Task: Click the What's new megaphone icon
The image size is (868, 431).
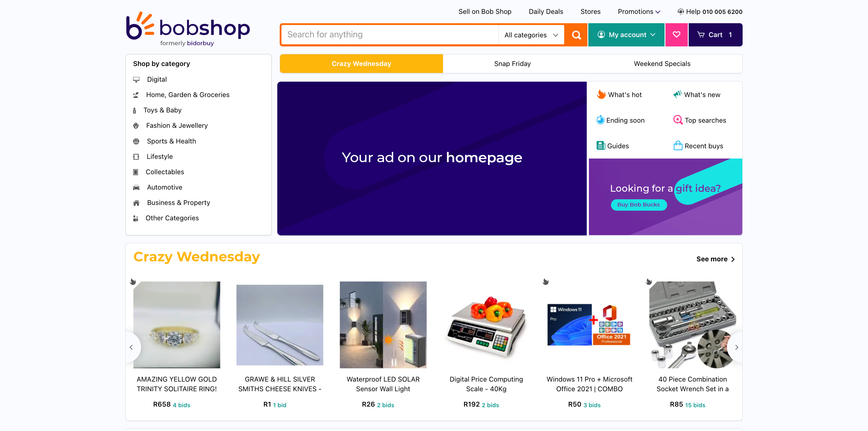Action: pos(677,94)
